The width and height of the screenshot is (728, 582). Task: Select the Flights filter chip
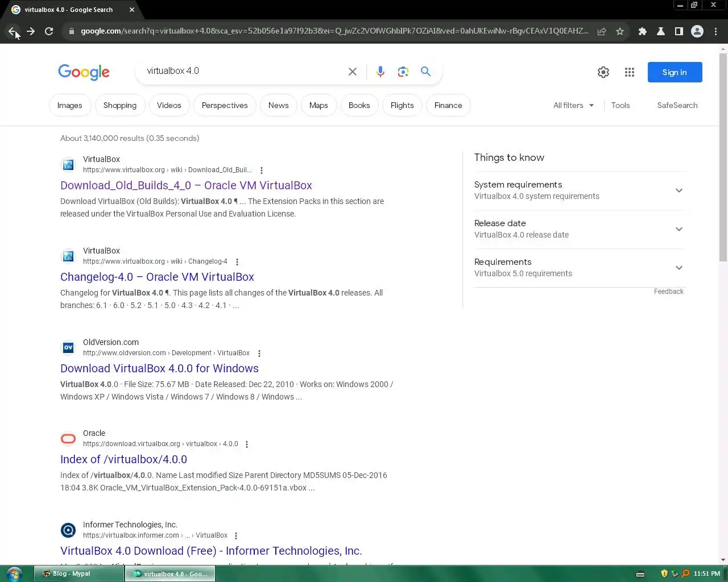tap(402, 106)
